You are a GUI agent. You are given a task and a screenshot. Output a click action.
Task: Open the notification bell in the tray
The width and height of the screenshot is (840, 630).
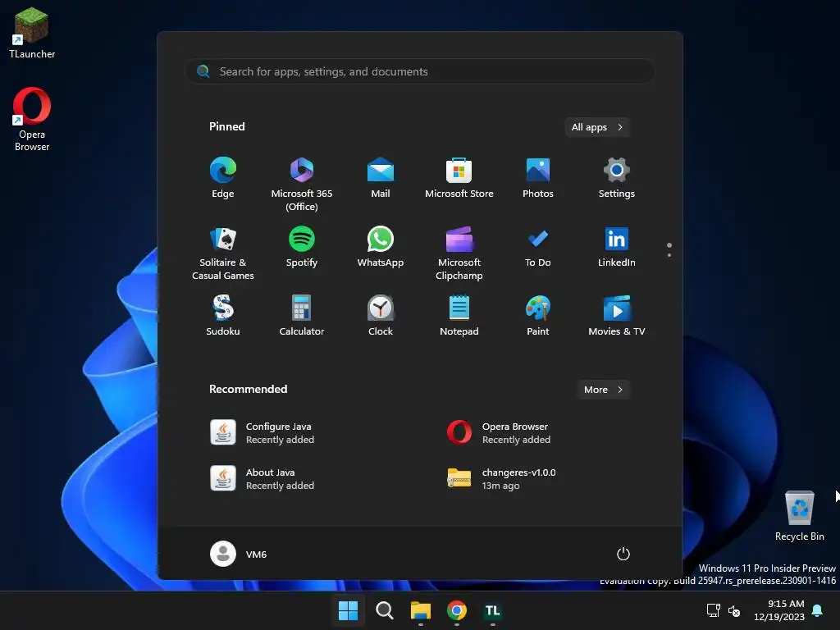point(818,610)
